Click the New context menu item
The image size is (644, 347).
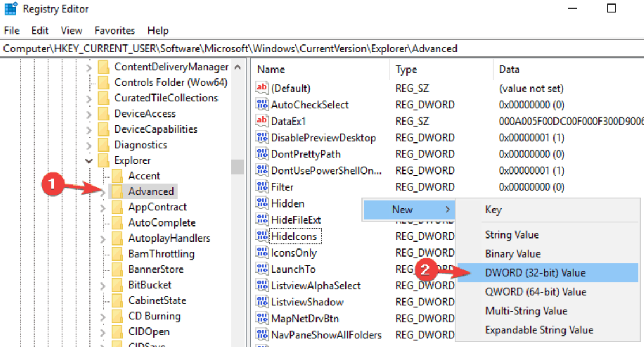(x=409, y=209)
